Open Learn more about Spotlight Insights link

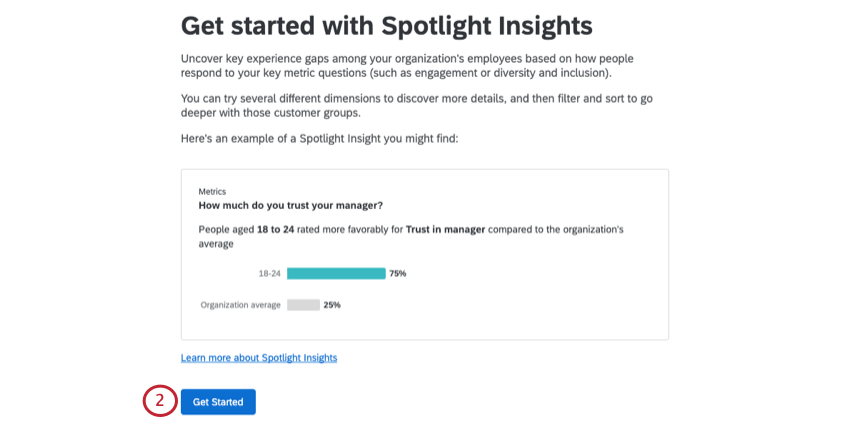coord(259,358)
